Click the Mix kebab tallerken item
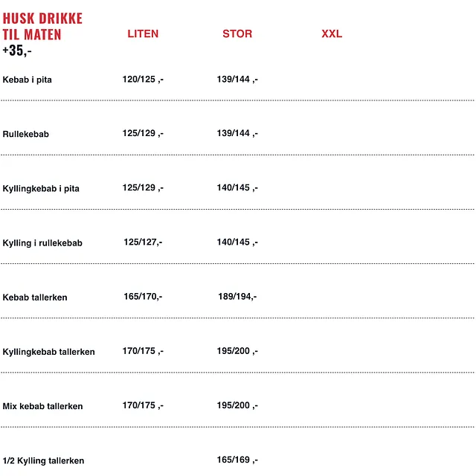Image resolution: width=476 pixels, height=476 pixels. point(43,407)
